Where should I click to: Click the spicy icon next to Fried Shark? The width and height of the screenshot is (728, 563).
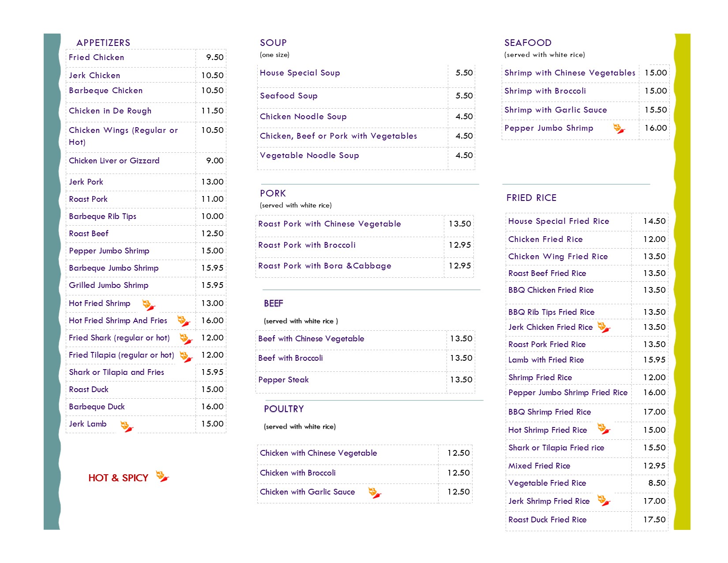(186, 339)
